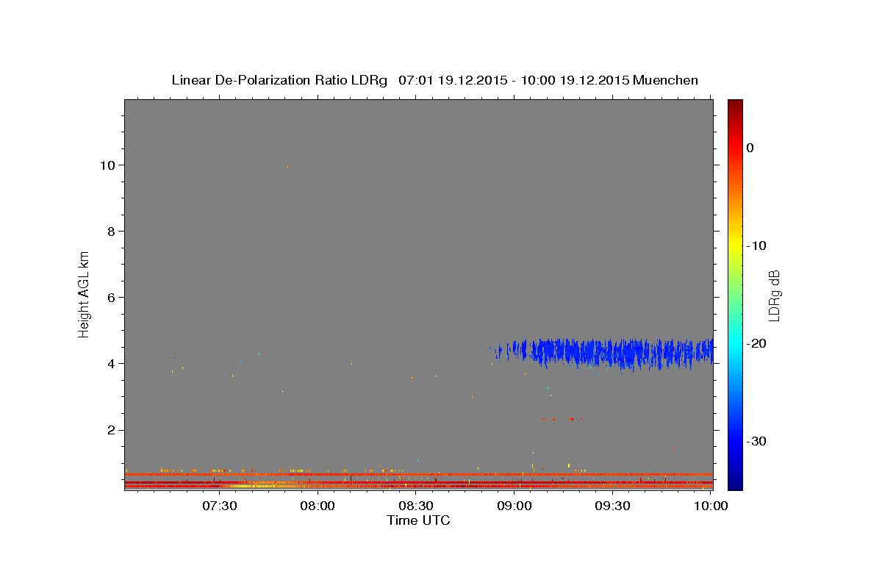The height and width of the screenshot is (588, 882).
Task: Click the colorbar value -10
Action: tap(756, 245)
